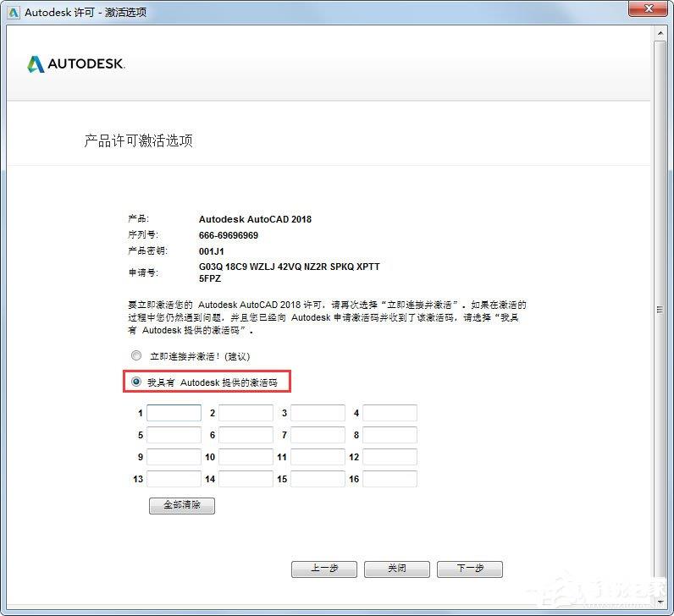Click the Autodesk logo in header
This screenshot has height=616, width=674.
tap(76, 64)
